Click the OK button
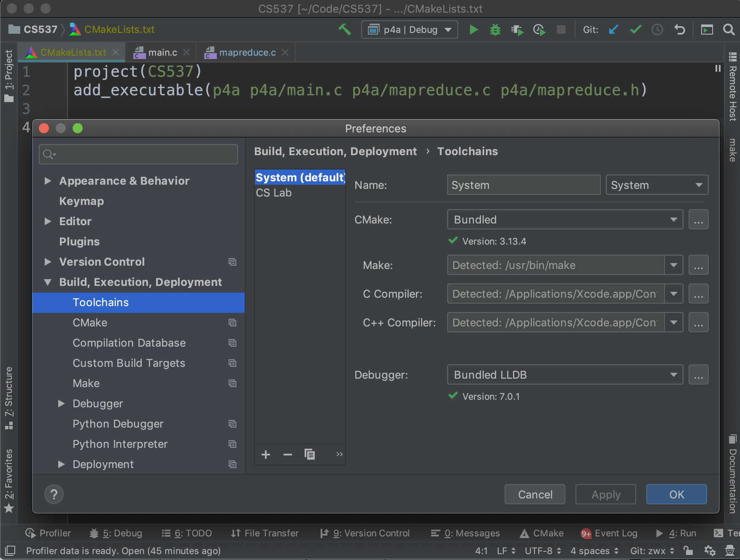 [676, 494]
